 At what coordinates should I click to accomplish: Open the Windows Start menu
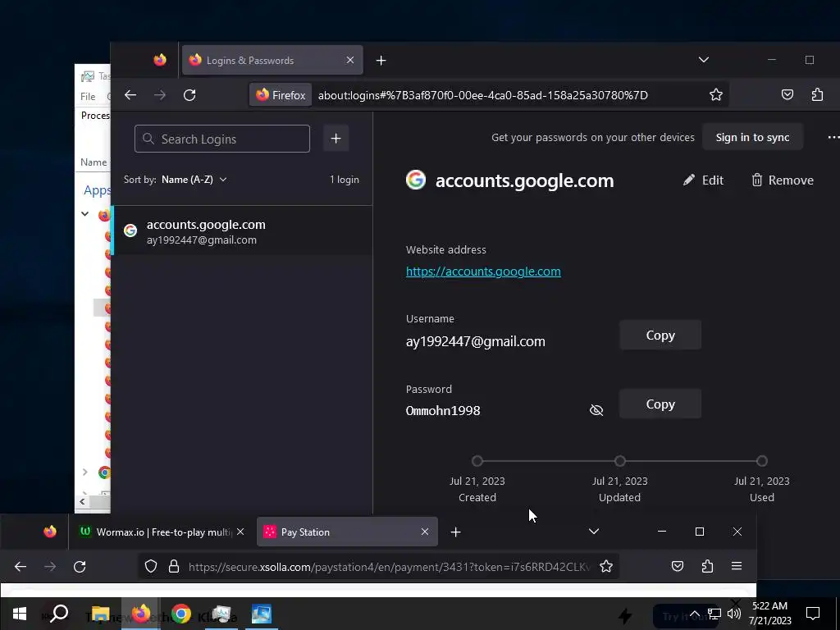tap(20, 614)
